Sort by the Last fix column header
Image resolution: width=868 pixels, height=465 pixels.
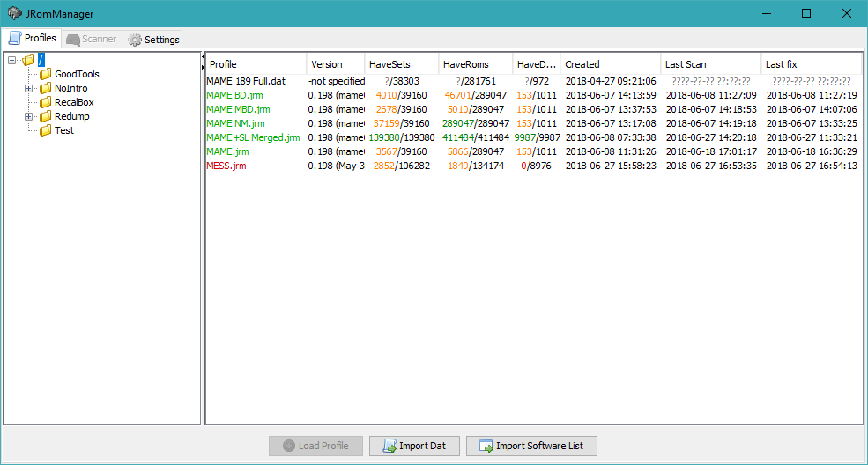(812, 64)
